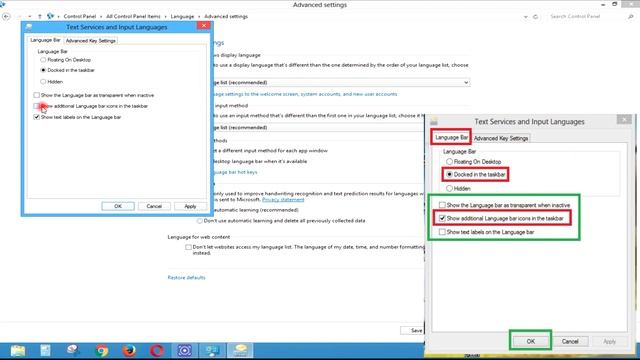Viewport: 640px width, 360px height.
Task: Check Don't let websites access my language list
Action: coord(188,247)
